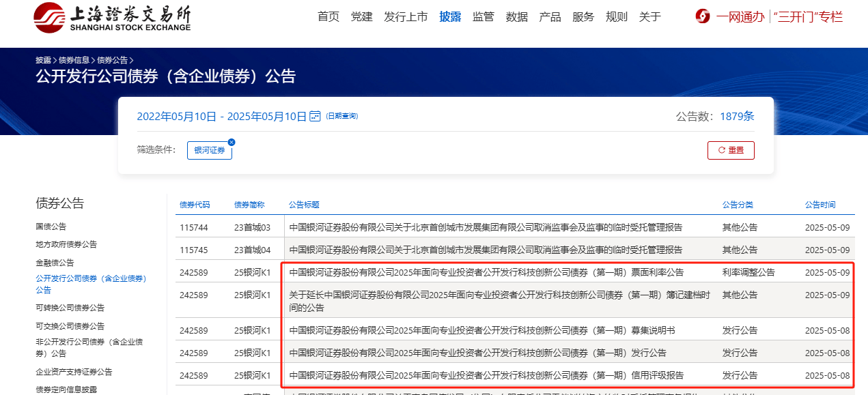Sort results by the 公告时间 column header
Viewport: 868px width, 395px height.
[x=819, y=203]
